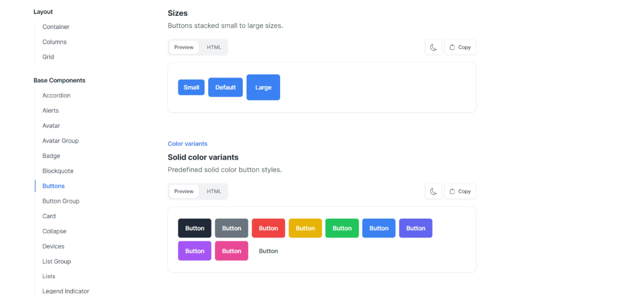Switch to Preview tab in Color variants

click(x=184, y=191)
